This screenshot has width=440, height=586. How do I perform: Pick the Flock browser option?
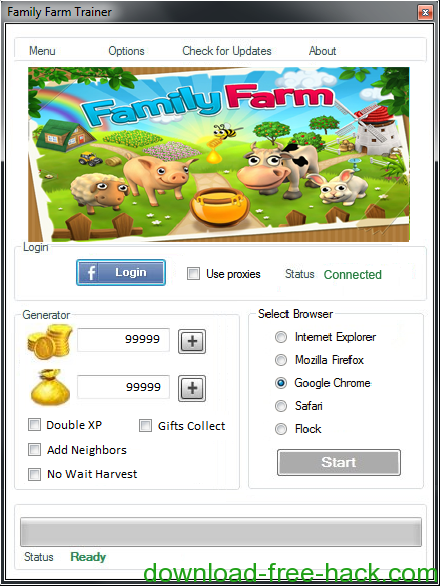(281, 429)
